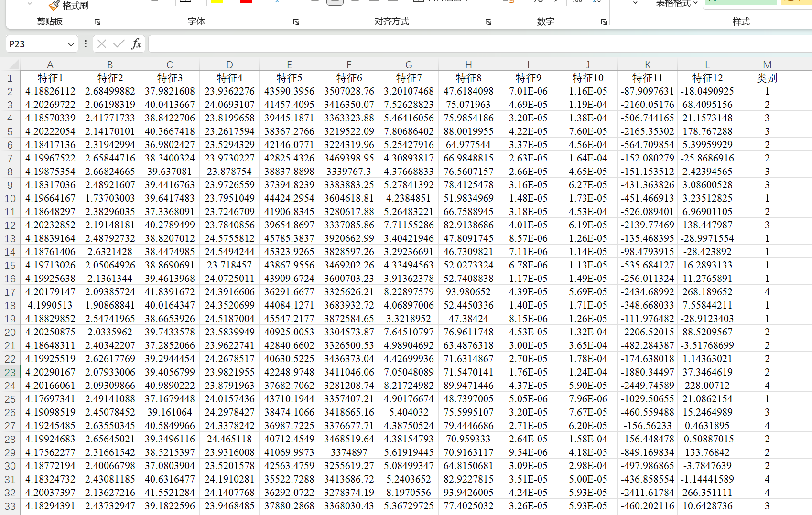Select cell containing 4.53E-04
The height and width of the screenshot is (515, 812).
(x=588, y=212)
